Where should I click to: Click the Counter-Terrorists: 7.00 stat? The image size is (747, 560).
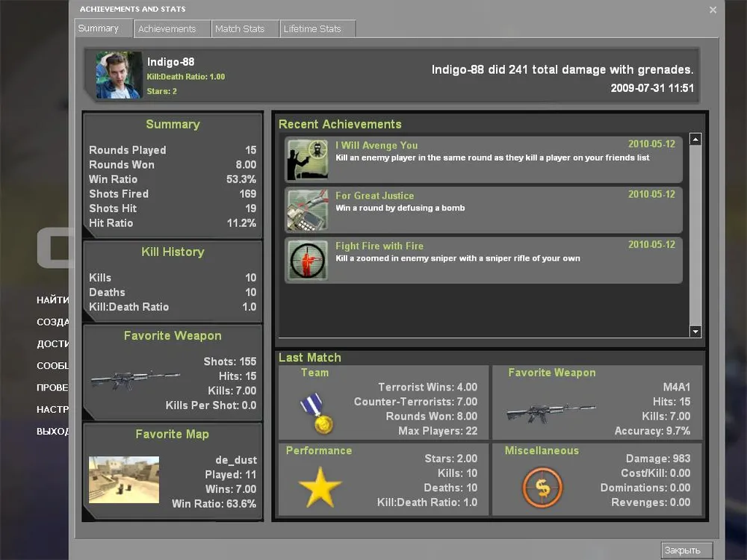(415, 402)
